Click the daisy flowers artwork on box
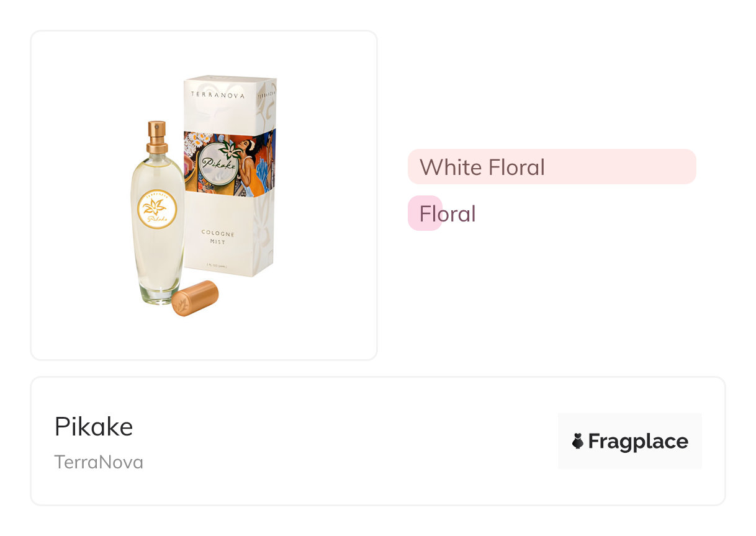756x536 pixels. 198,140
